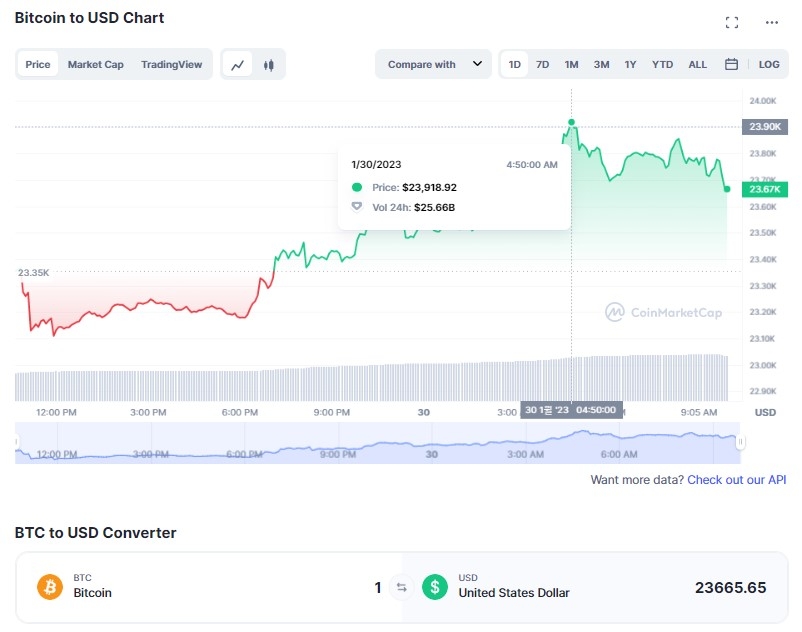Open the calendar date range picker

point(731,64)
